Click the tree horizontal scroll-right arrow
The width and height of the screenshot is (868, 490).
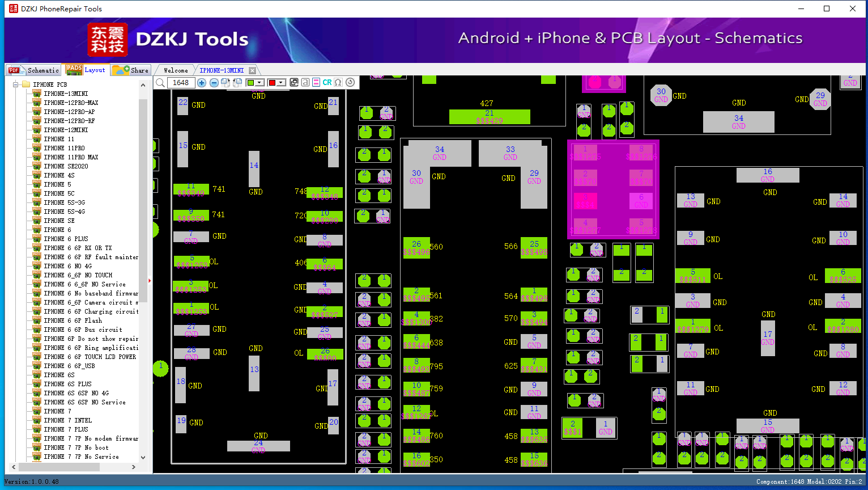134,467
